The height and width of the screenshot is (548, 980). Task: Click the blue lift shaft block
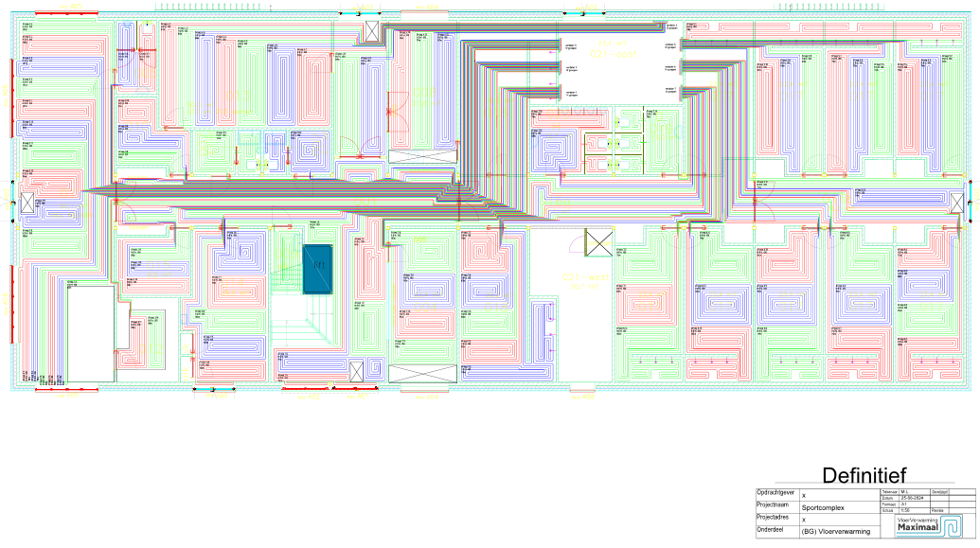(x=315, y=269)
